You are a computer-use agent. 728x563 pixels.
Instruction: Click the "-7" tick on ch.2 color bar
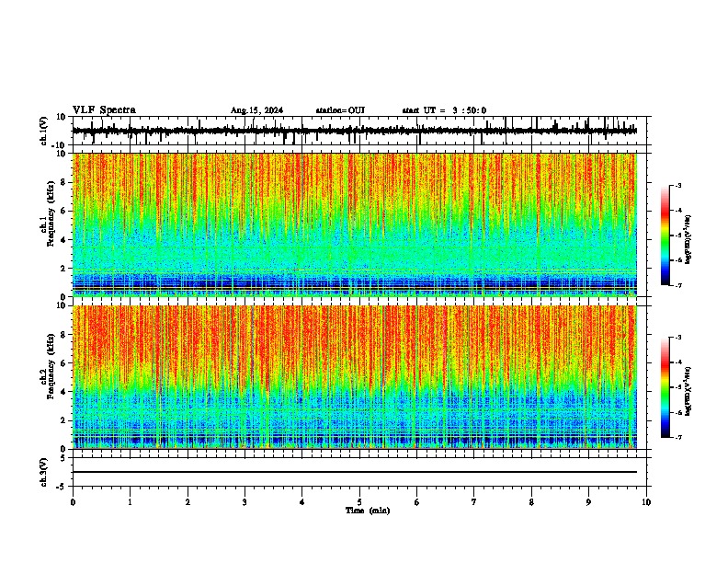678,437
